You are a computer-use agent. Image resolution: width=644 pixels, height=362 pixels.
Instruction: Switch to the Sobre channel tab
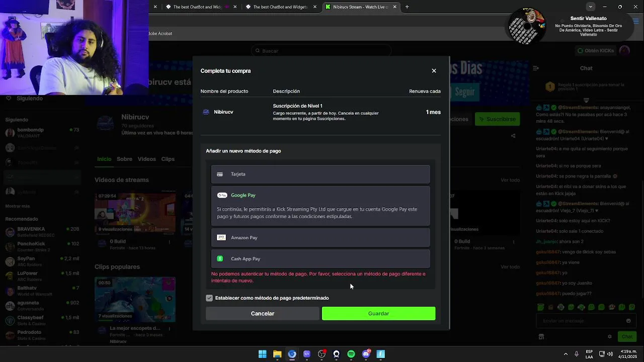tap(124, 159)
